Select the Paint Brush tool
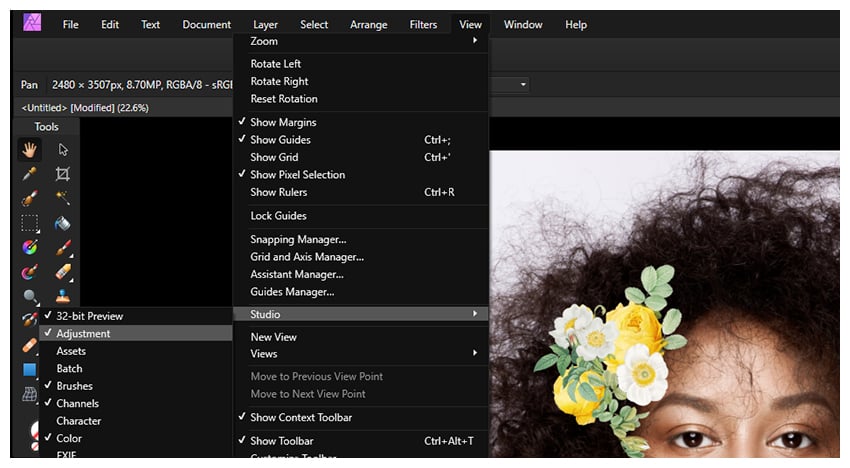850x468 pixels. [x=63, y=248]
